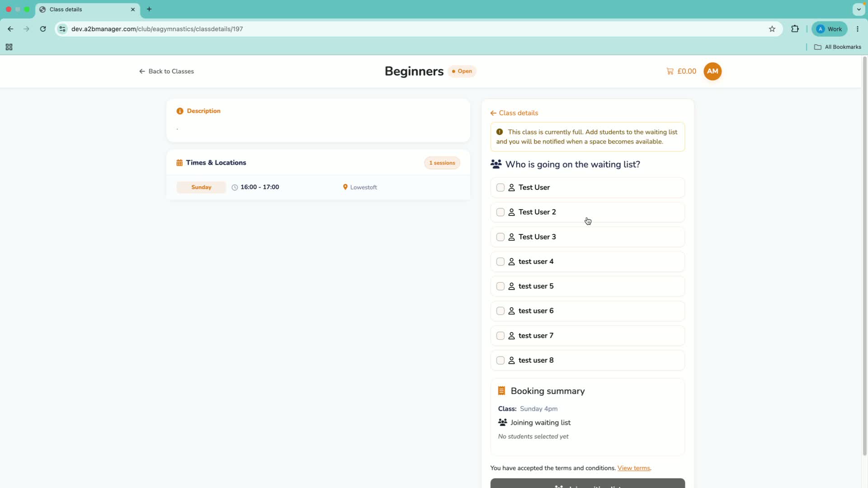868x488 pixels.
Task: Open the Work profile menu
Action: 830,29
